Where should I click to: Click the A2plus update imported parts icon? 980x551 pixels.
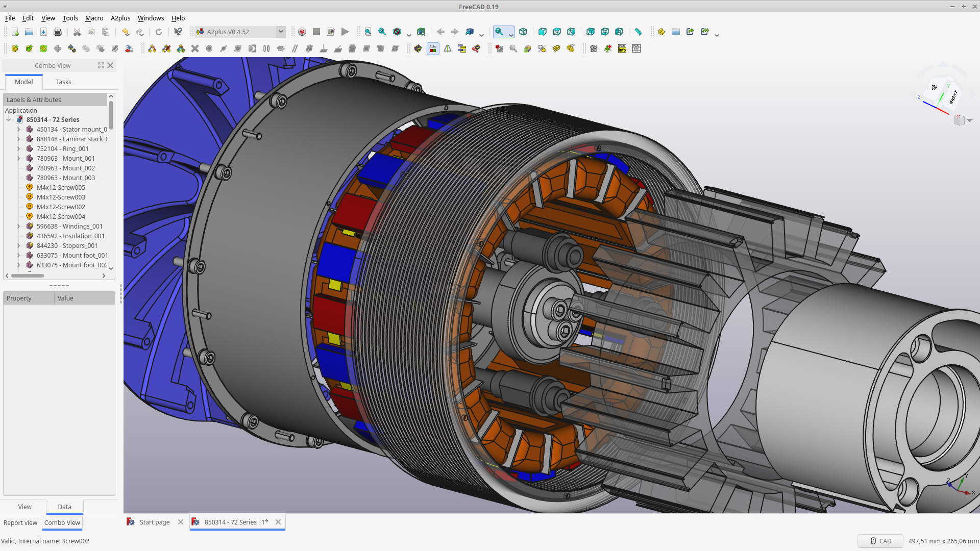43,48
